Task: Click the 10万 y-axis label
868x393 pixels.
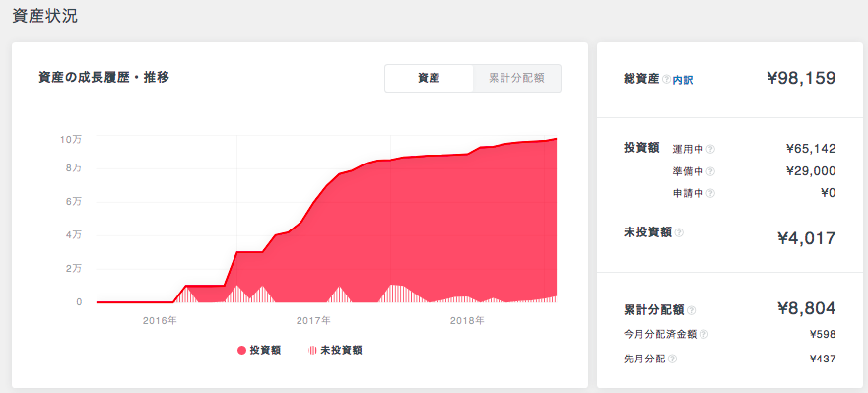Action: pos(70,140)
